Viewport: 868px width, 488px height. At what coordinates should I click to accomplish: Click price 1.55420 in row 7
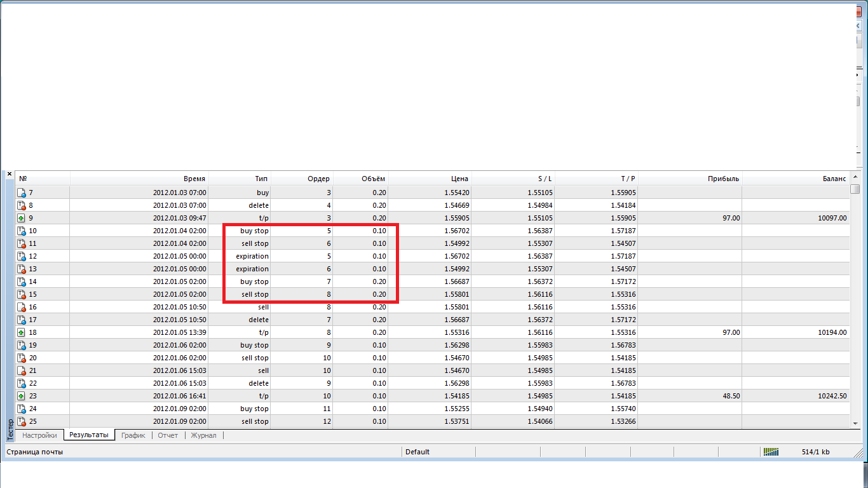[456, 193]
